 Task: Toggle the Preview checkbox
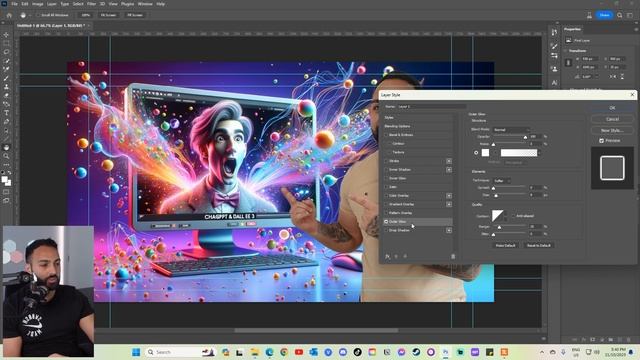601,140
